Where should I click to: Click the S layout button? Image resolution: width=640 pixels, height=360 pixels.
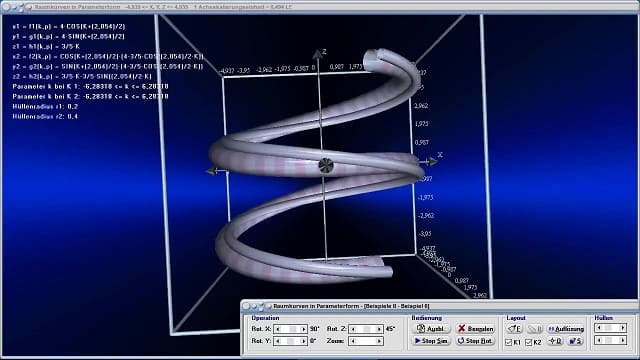[576, 341]
